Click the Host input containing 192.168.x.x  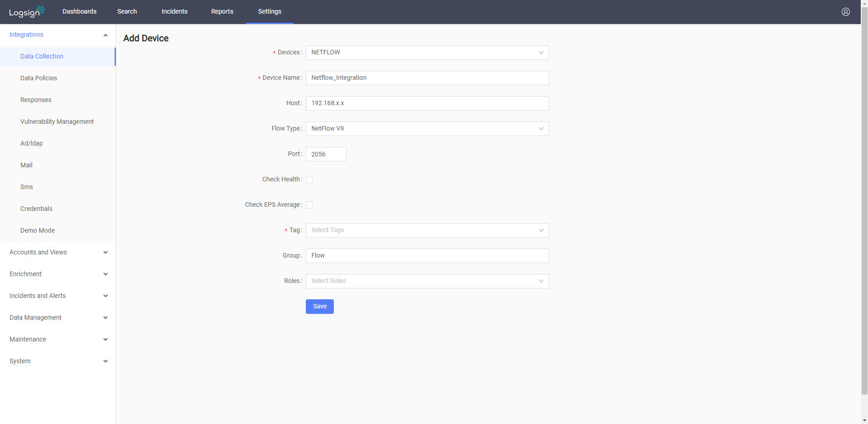click(426, 103)
